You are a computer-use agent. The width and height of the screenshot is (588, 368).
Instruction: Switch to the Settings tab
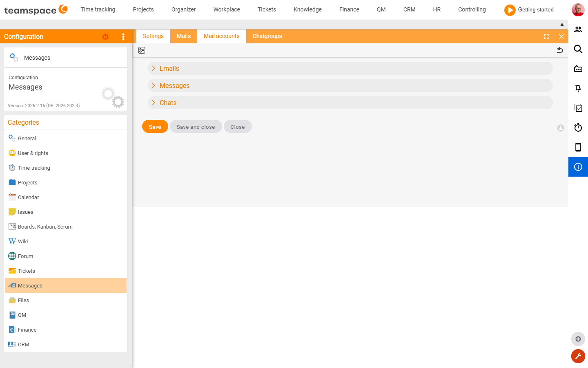(x=153, y=36)
